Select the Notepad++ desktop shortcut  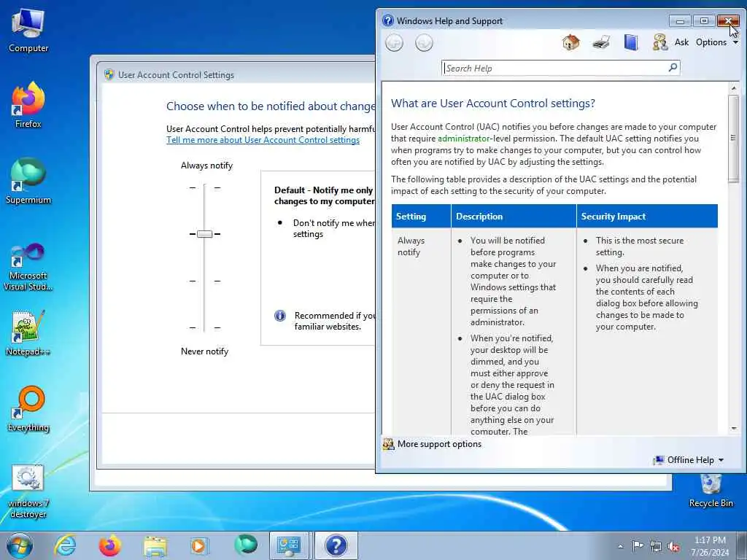pyautogui.click(x=28, y=333)
